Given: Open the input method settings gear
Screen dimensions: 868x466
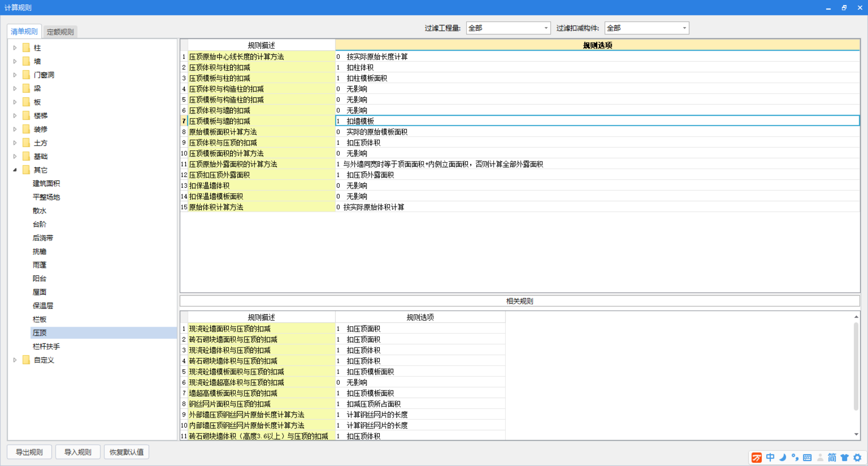Looking at the screenshot, I should point(857,458).
